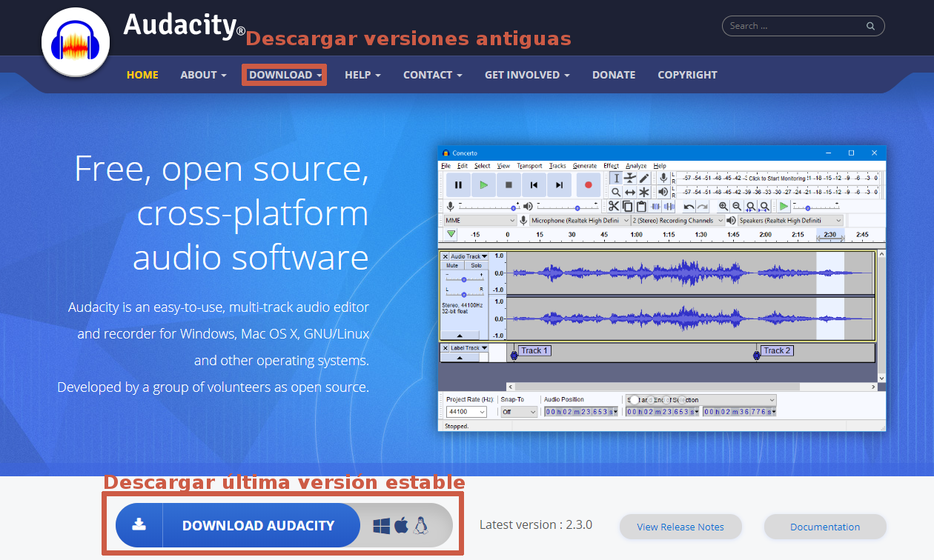Click the Undo arrow icon
Screen dimensions: 934x560
pyautogui.click(x=689, y=206)
